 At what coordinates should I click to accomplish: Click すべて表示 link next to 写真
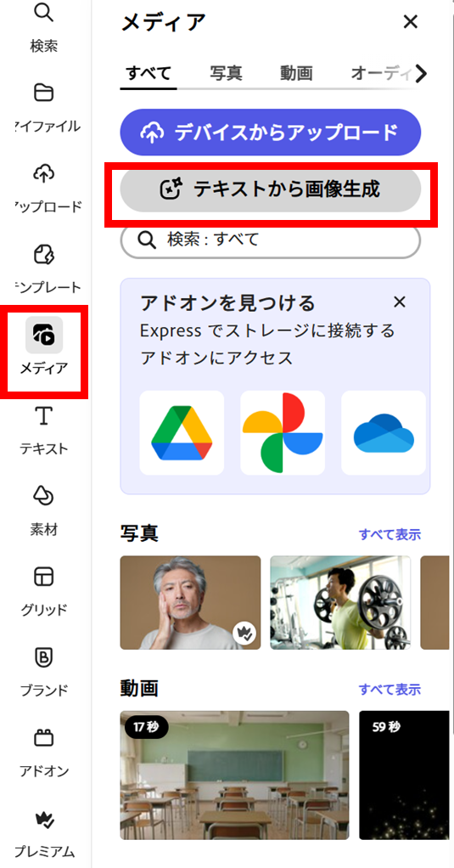click(390, 535)
